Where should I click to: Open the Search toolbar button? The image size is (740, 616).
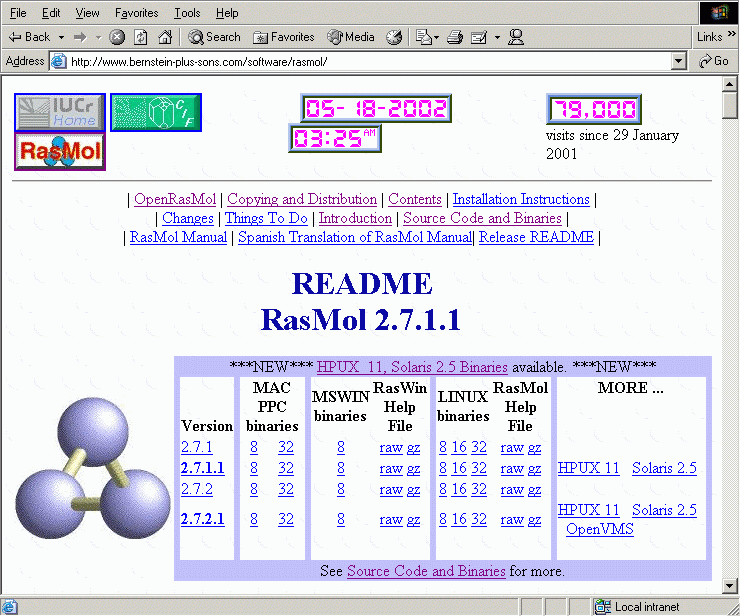(214, 37)
